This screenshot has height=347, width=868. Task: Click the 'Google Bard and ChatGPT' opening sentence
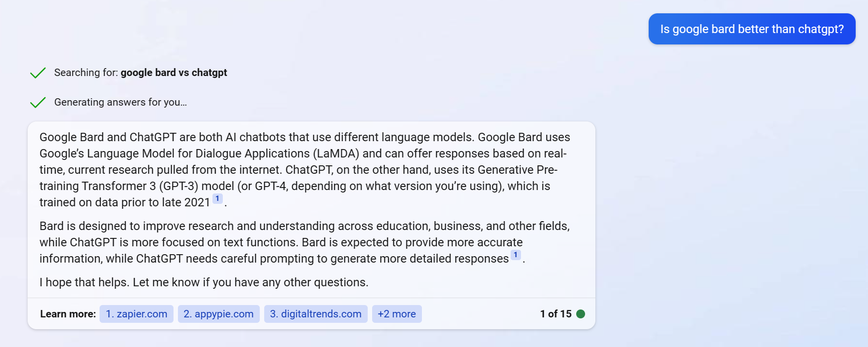tap(257, 137)
